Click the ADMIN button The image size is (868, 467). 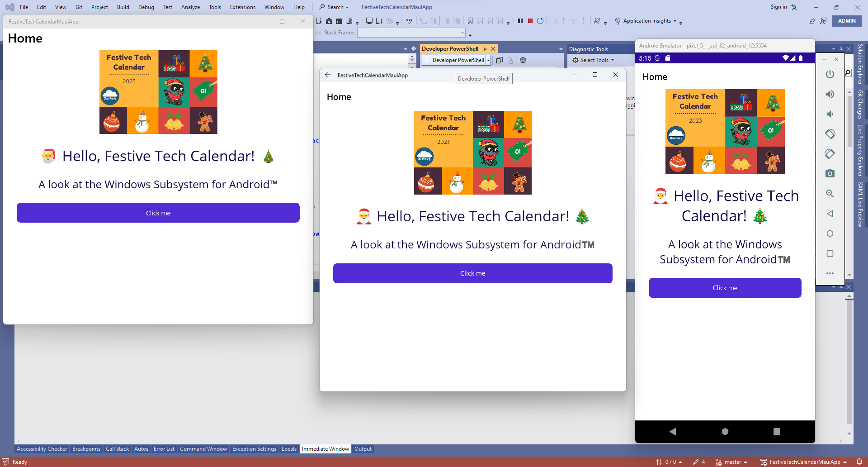pyautogui.click(x=847, y=21)
